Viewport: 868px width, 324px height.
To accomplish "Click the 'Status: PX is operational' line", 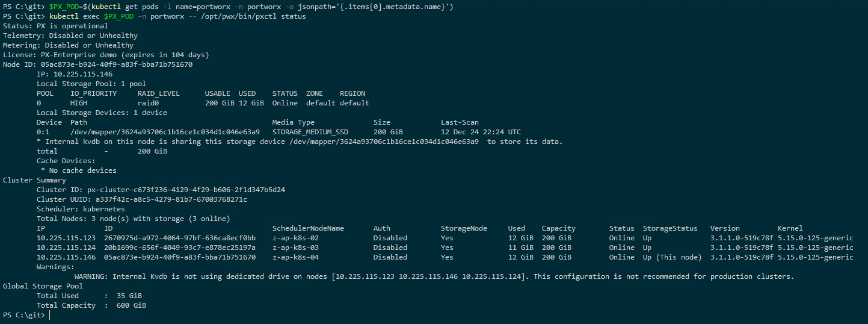I will click(55, 26).
